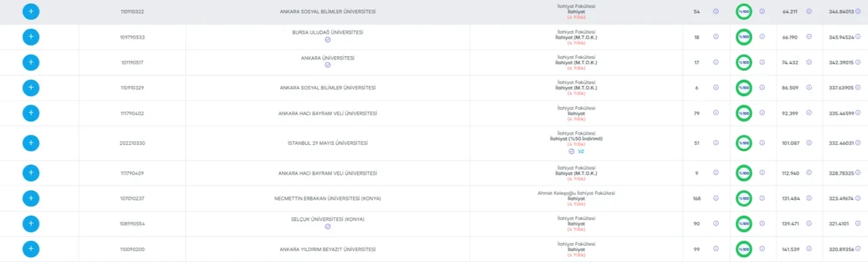Click rank value 112.940
The height and width of the screenshot is (262, 868).
[791, 173]
